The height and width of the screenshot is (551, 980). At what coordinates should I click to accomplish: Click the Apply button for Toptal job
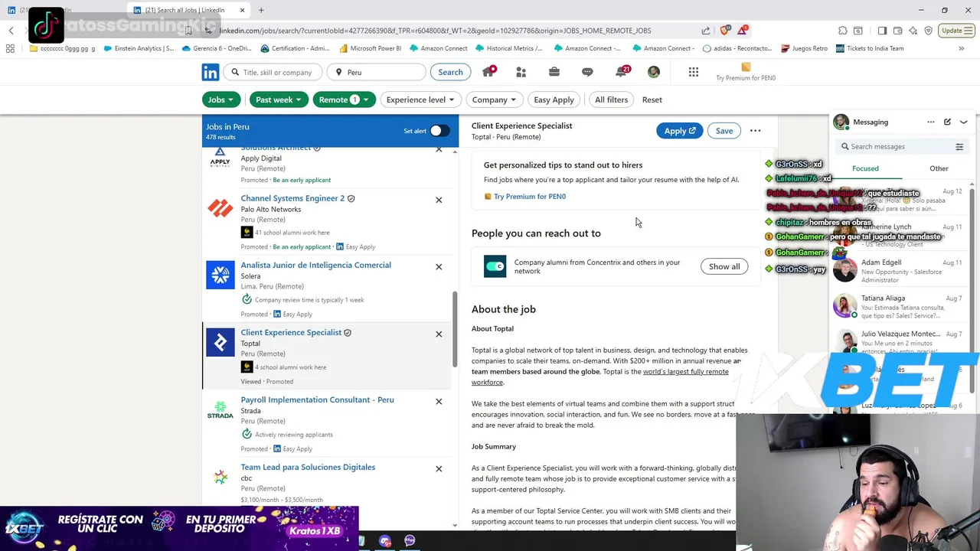[x=679, y=131]
